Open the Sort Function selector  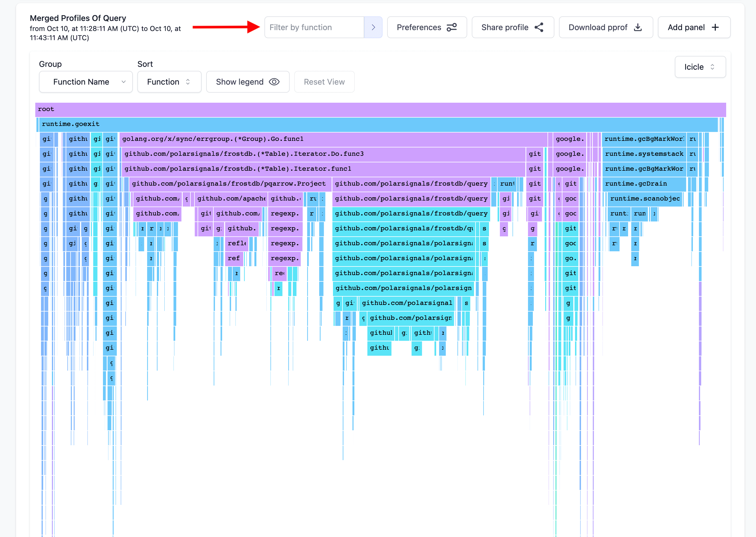169,82
